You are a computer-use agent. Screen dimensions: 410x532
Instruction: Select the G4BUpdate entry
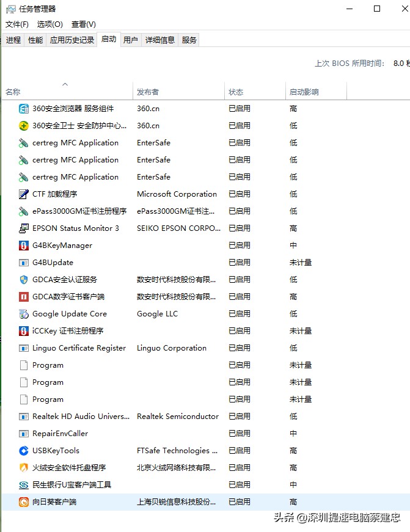[x=53, y=263]
